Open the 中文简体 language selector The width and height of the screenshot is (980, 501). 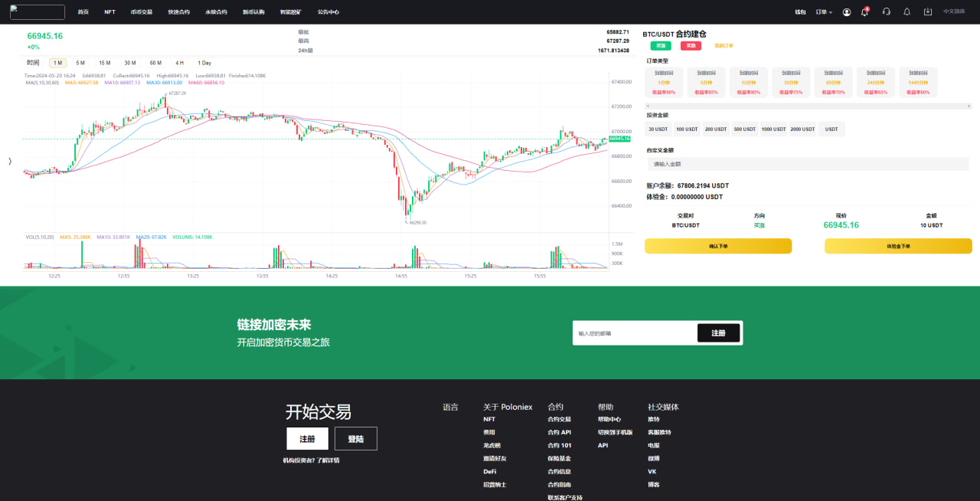point(954,12)
